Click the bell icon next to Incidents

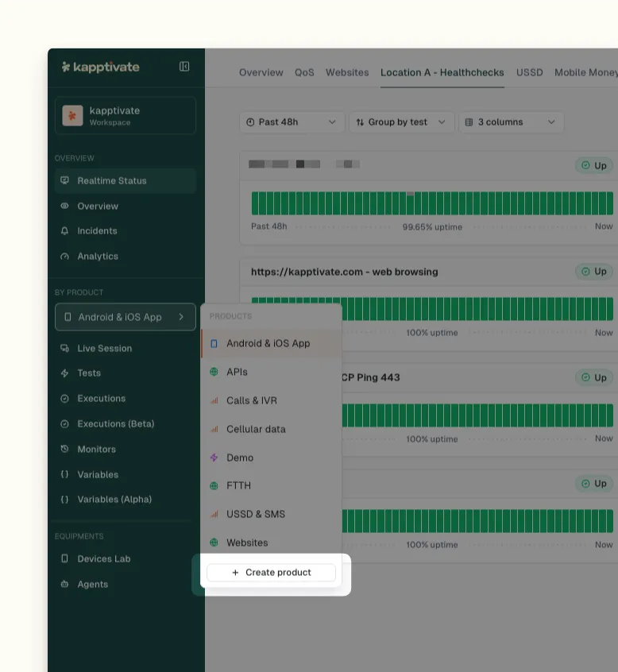pos(64,231)
